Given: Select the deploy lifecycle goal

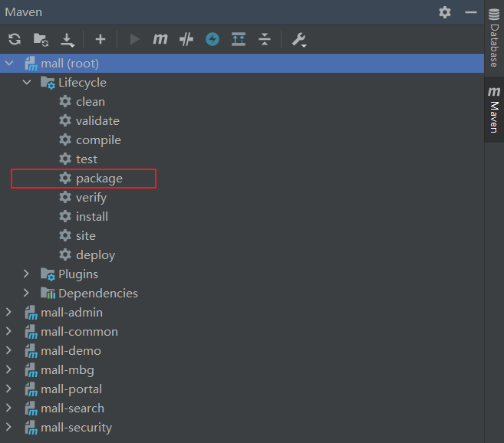Looking at the screenshot, I should click(x=95, y=255).
